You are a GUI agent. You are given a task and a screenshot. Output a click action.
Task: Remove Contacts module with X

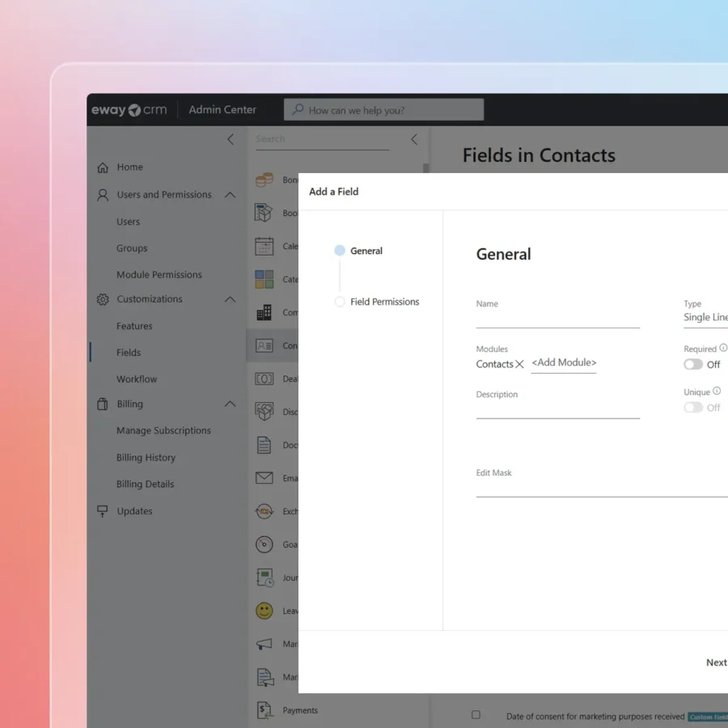(519, 365)
